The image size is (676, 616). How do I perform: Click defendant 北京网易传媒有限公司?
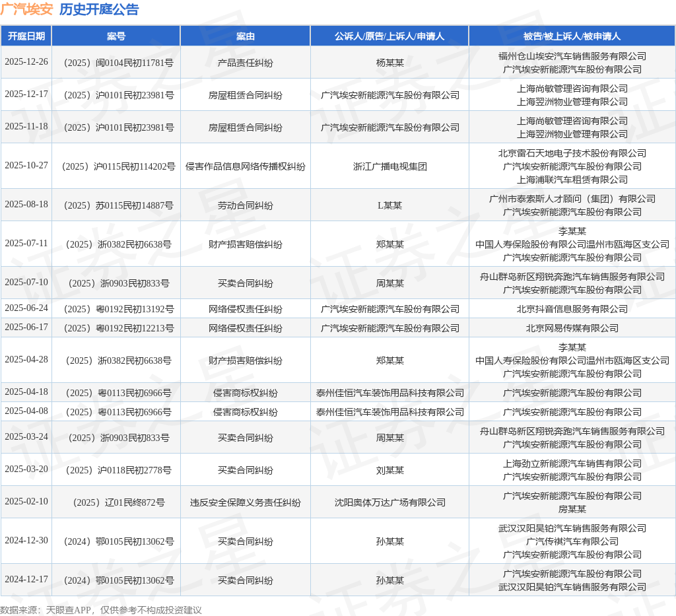(572, 328)
